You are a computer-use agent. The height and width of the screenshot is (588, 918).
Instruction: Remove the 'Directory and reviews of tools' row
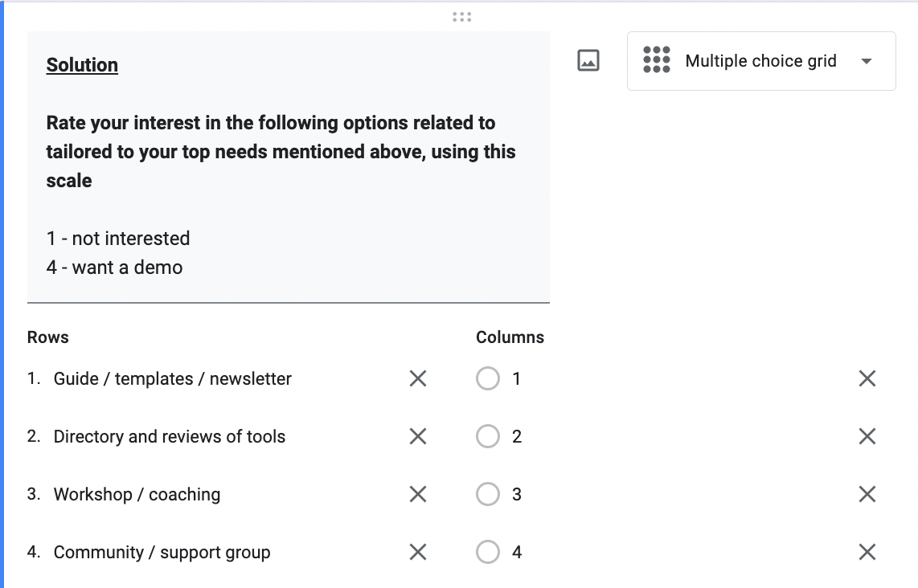pyautogui.click(x=418, y=436)
